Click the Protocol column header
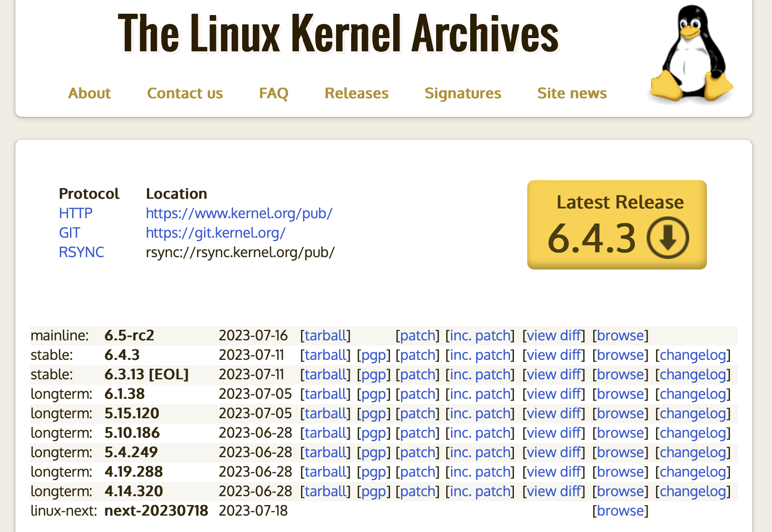 [89, 194]
